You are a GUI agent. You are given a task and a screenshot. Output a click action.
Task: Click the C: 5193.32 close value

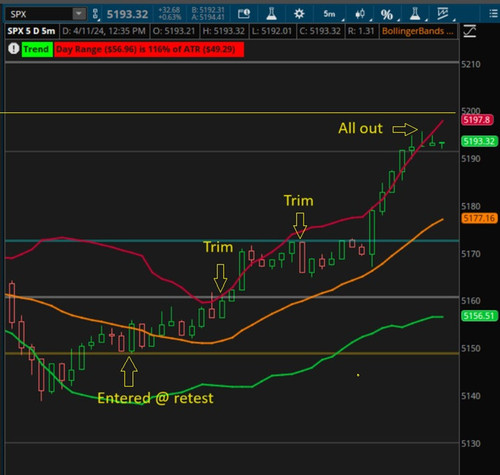[x=320, y=31]
